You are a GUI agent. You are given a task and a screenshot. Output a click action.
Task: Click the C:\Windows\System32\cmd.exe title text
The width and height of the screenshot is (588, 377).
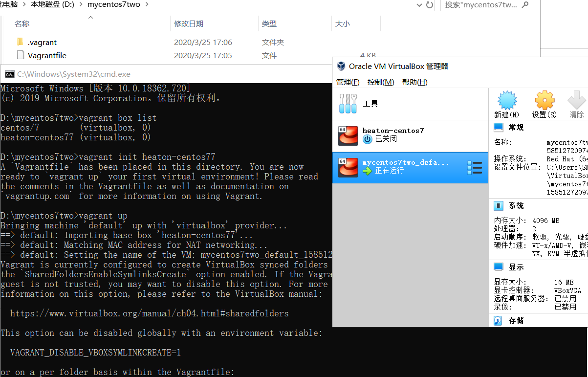74,74
